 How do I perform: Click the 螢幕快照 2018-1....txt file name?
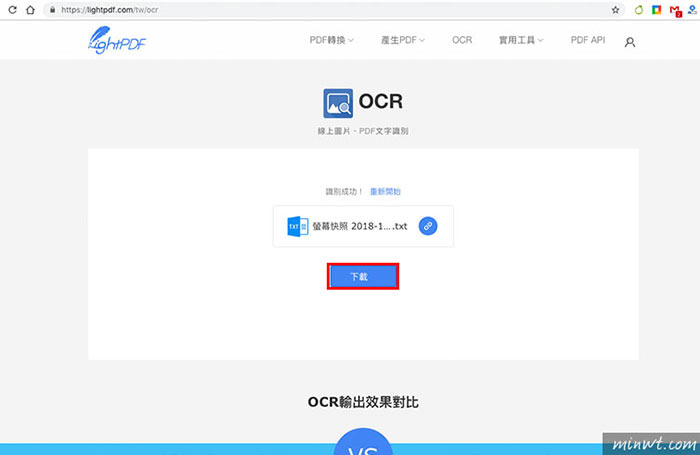[359, 226]
